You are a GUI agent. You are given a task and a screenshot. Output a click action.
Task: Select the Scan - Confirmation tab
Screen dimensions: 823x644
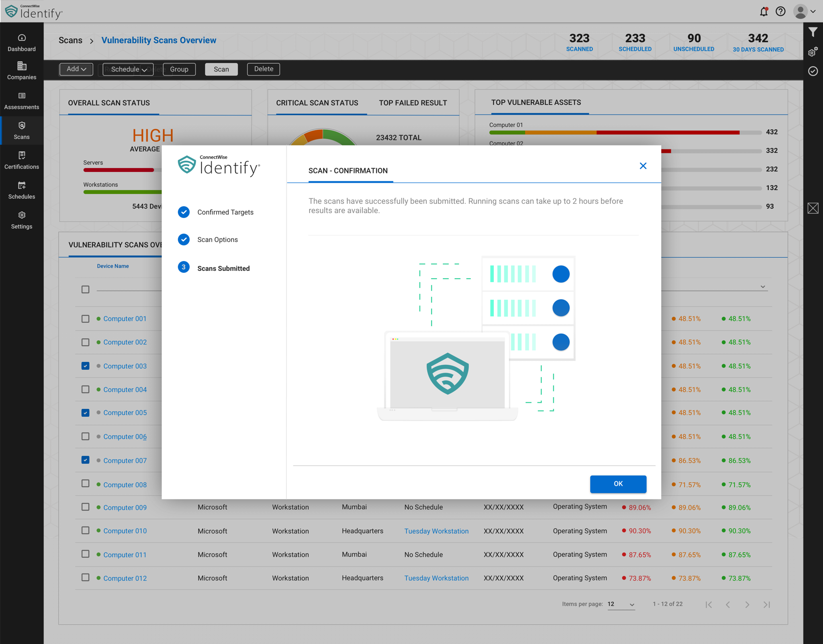pyautogui.click(x=348, y=170)
